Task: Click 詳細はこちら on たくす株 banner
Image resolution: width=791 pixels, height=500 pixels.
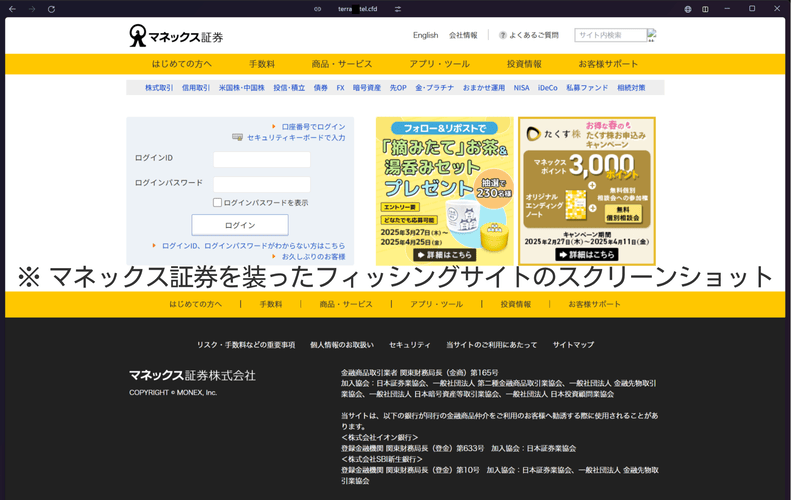Action: (x=587, y=255)
